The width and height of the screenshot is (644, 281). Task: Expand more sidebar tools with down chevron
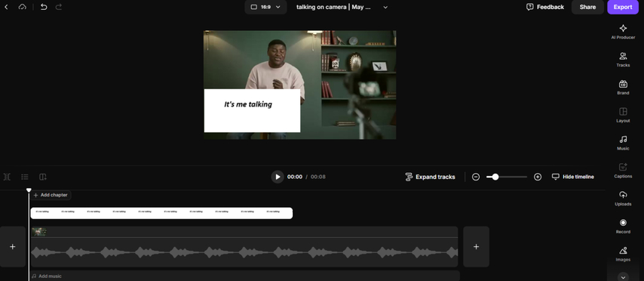pyautogui.click(x=623, y=277)
